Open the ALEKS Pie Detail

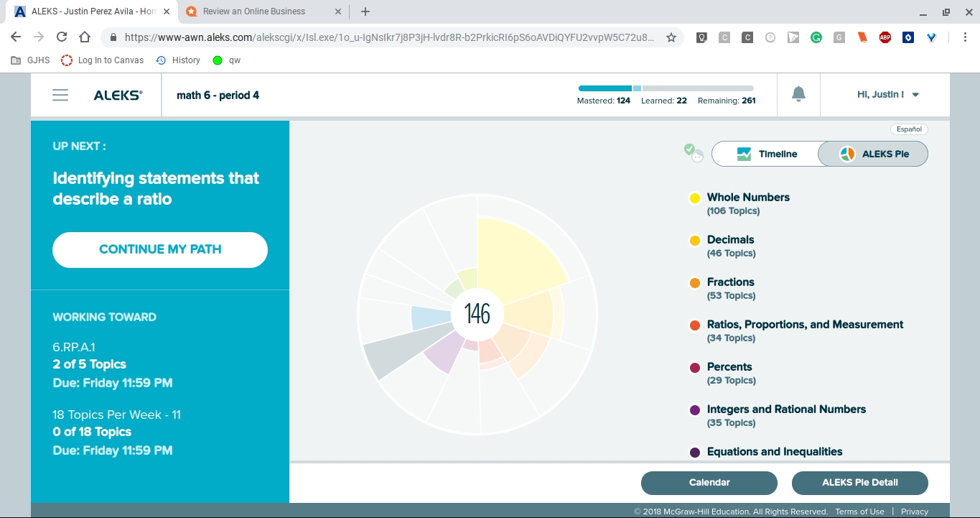click(859, 482)
